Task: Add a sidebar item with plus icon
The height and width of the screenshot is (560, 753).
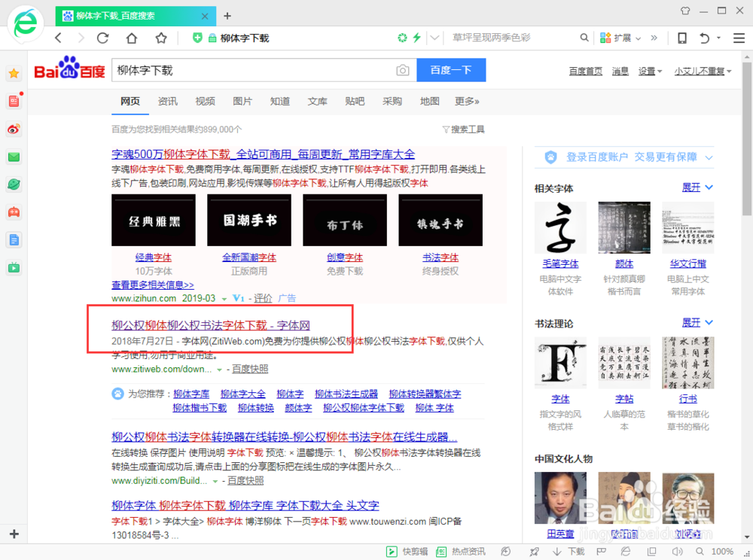Action: pyautogui.click(x=14, y=534)
